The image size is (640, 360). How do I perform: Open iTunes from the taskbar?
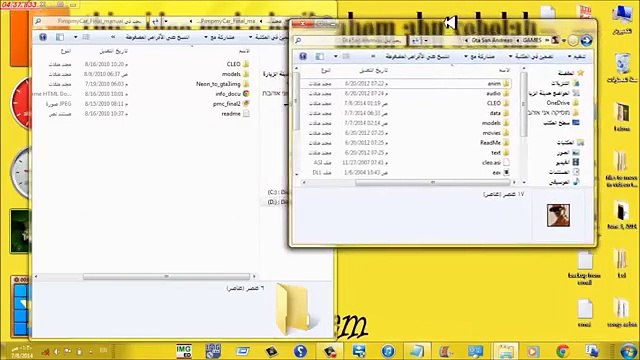(x=388, y=351)
